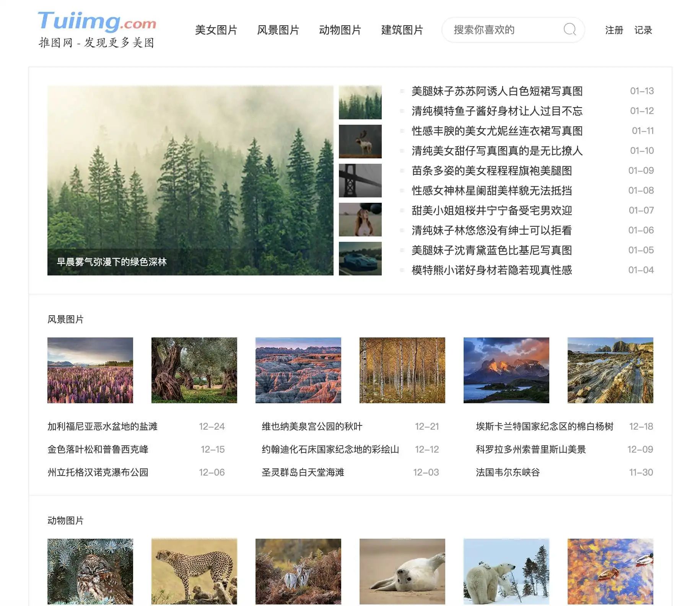700x606 pixels.
Task: Open the painted badlands hills thumbnail
Action: [x=298, y=370]
